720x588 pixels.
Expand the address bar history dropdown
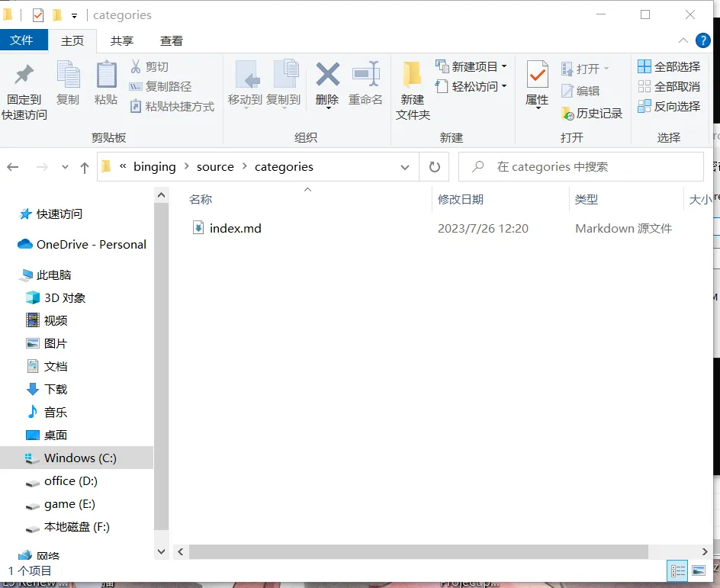tap(404, 167)
